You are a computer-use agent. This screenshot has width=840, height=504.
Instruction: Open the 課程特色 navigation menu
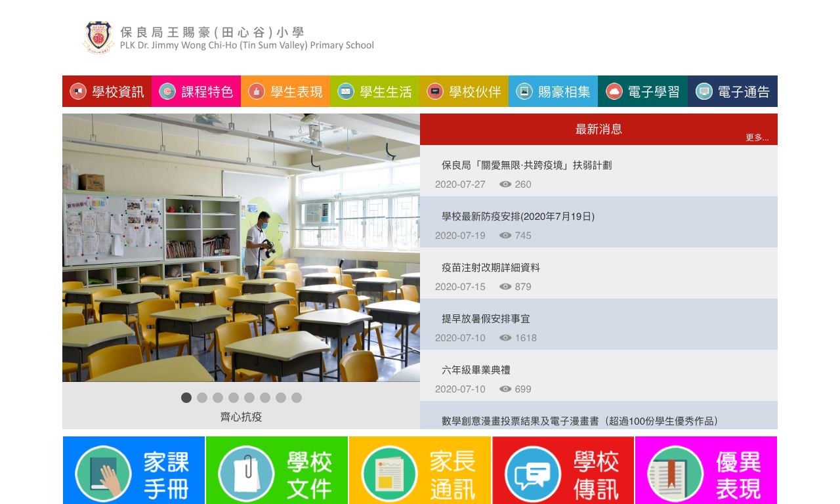[x=196, y=91]
